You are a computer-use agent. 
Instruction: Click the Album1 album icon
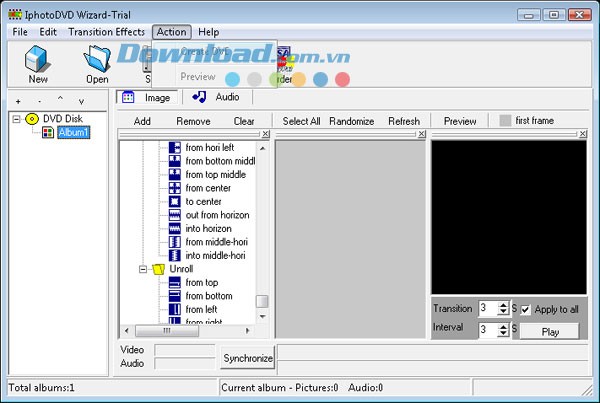[48, 133]
